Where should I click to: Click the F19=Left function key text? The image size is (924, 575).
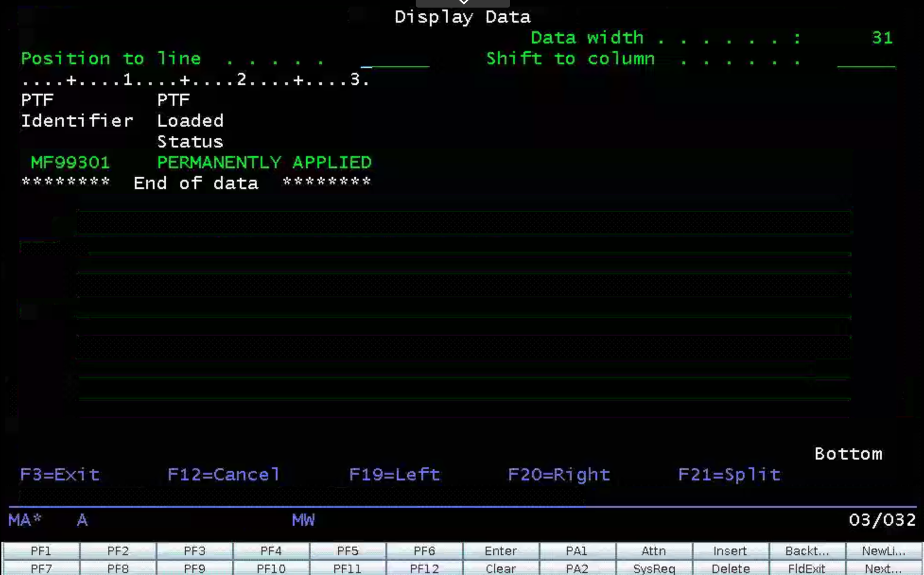[395, 474]
